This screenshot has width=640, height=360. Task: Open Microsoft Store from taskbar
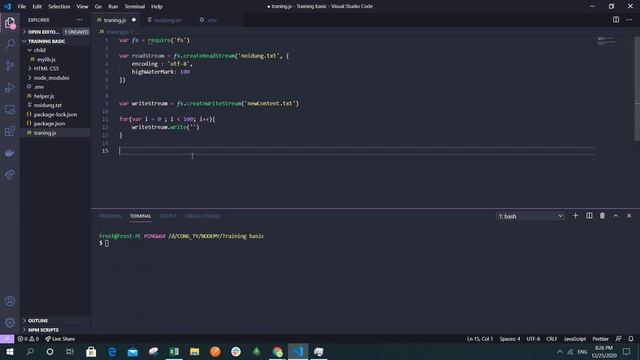[91, 351]
